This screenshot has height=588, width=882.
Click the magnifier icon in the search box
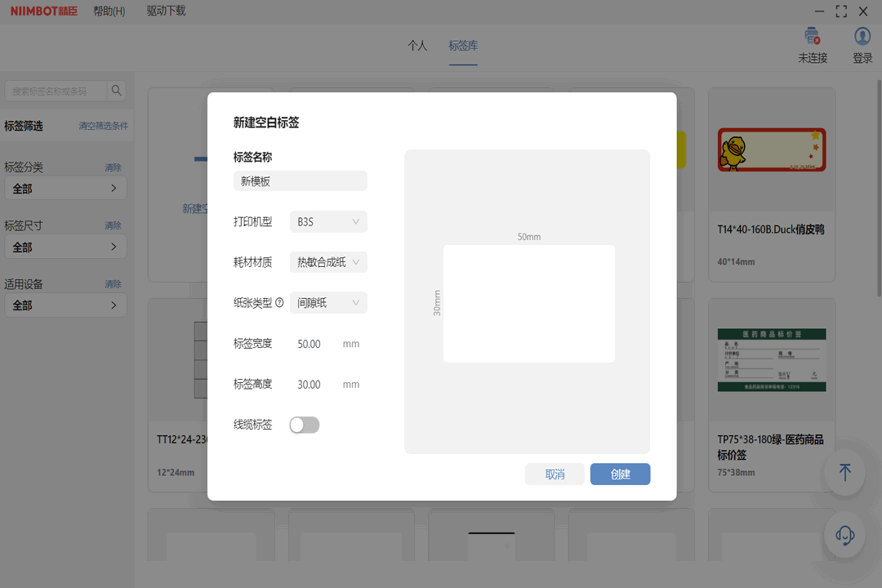tap(116, 91)
